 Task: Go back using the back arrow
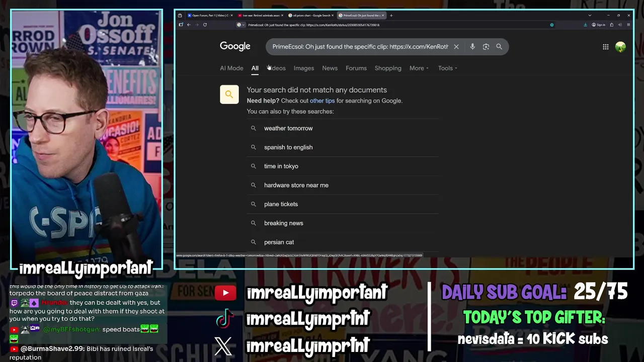[189, 25]
